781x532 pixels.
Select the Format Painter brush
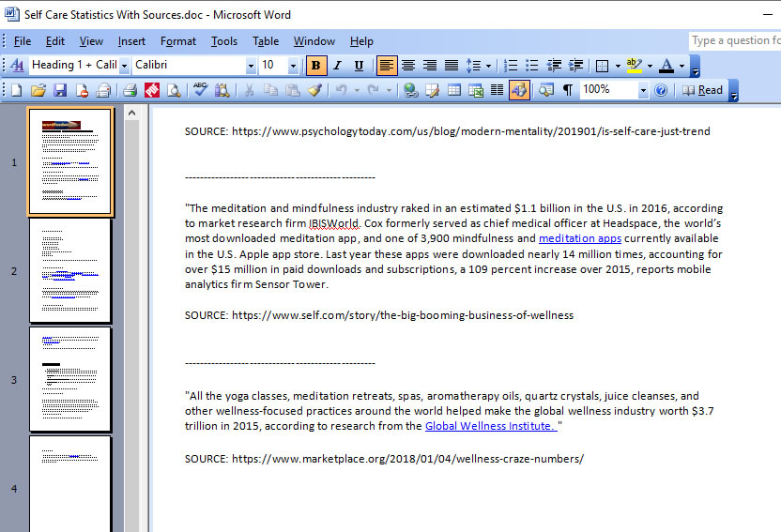pos(314,90)
